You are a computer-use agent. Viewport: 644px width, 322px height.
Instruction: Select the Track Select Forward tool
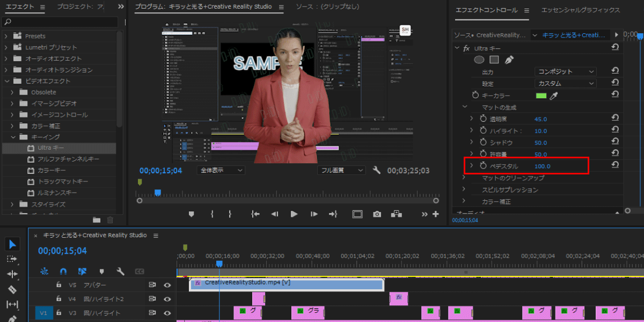12,259
